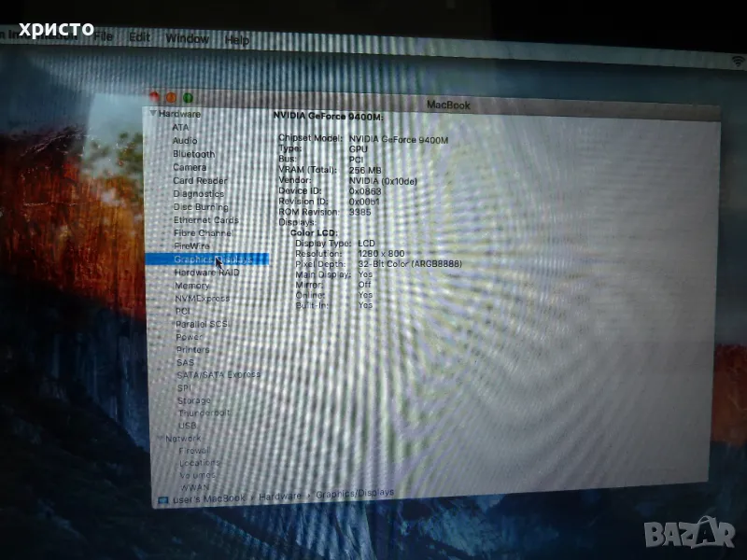The height and width of the screenshot is (560, 747).
Task: Open the Memory entry
Action: point(192,286)
